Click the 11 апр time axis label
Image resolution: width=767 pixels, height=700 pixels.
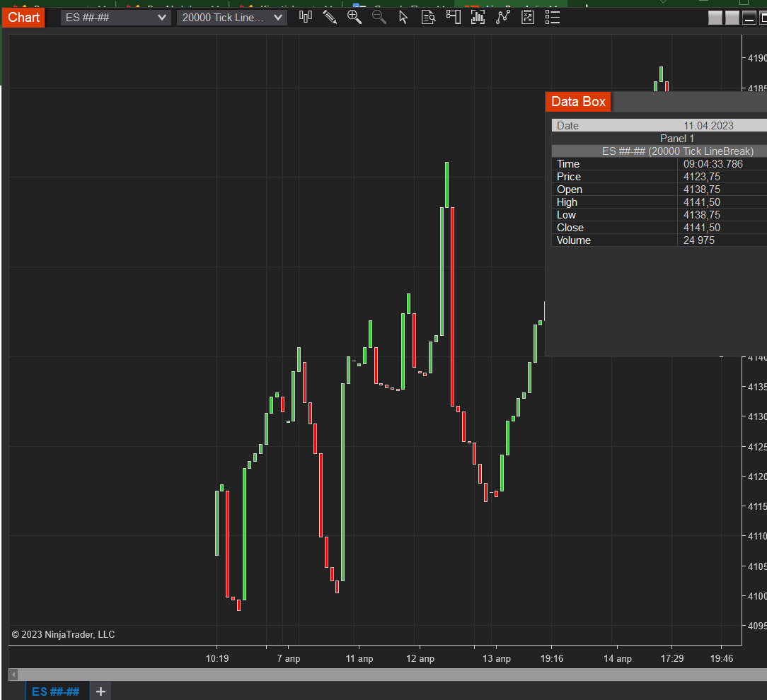click(359, 658)
